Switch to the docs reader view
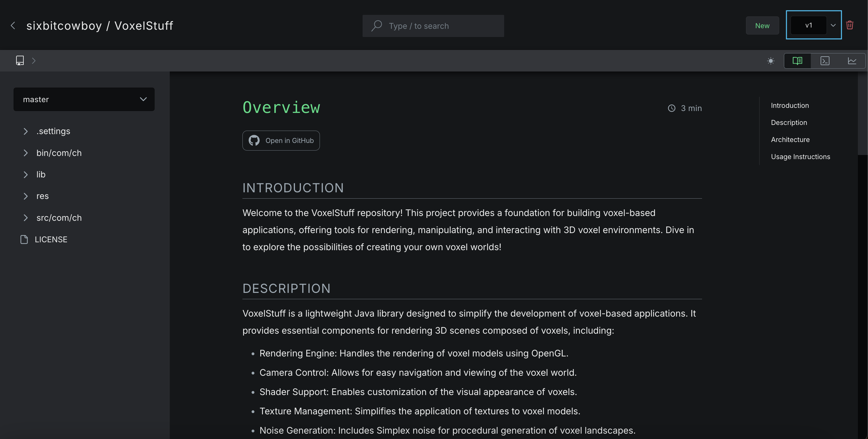Viewport: 868px width, 439px height. [x=797, y=61]
